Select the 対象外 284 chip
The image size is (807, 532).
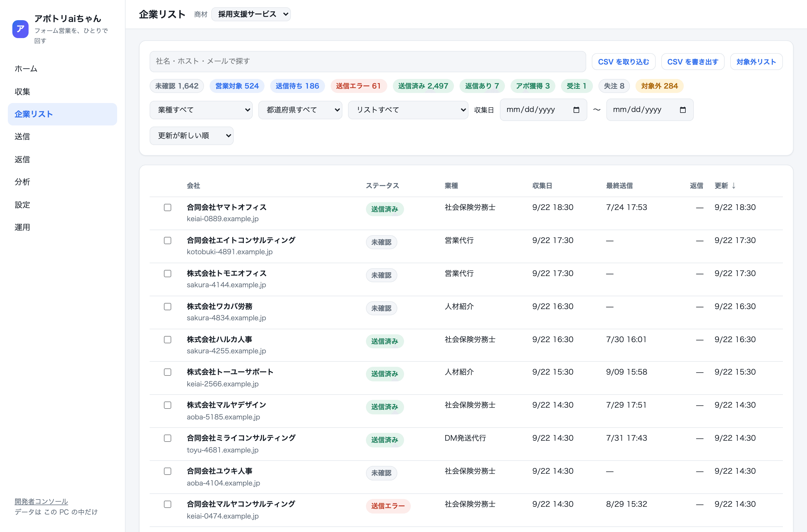tap(659, 86)
